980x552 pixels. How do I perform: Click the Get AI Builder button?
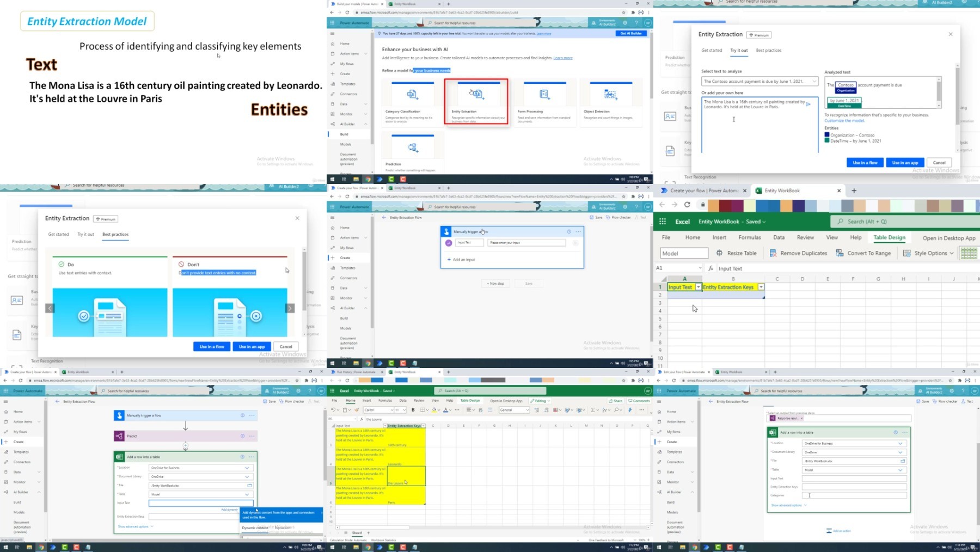[631, 33]
